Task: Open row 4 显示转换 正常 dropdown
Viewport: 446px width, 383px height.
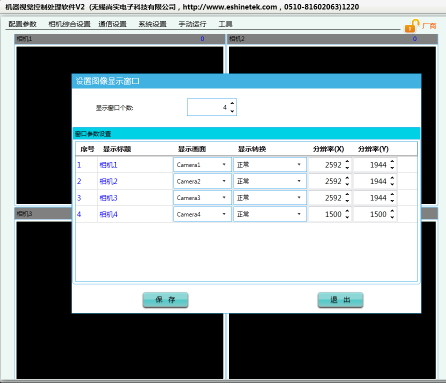Action: (270, 214)
